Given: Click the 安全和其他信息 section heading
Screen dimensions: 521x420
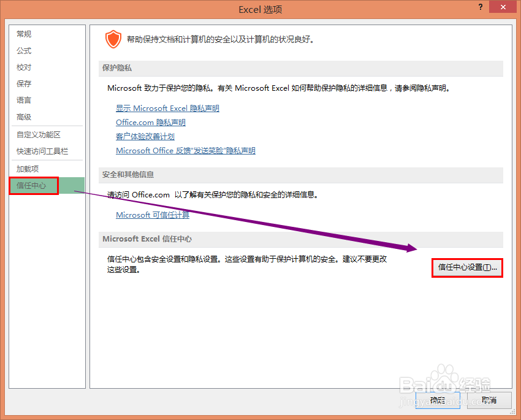Looking at the screenshot, I should 128,175.
